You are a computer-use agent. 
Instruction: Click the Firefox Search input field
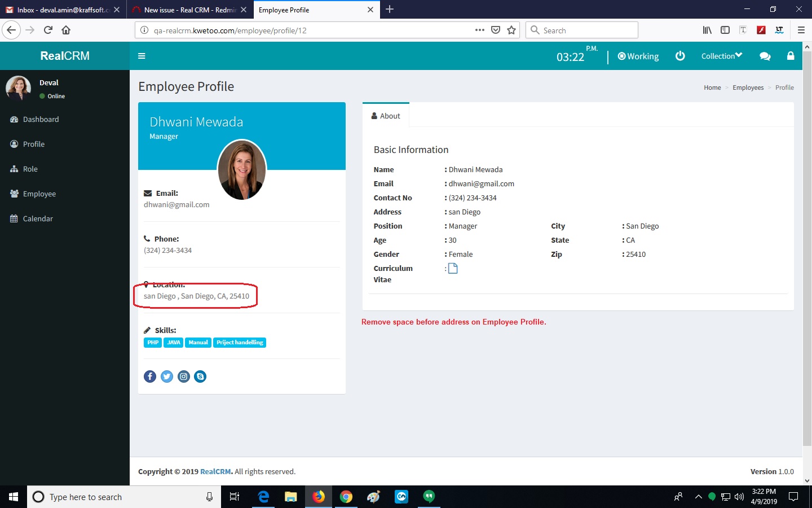pos(586,30)
